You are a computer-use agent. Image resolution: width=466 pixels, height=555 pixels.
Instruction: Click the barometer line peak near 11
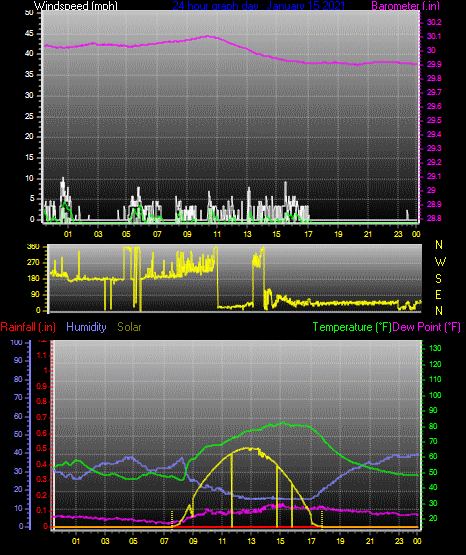pos(208,36)
